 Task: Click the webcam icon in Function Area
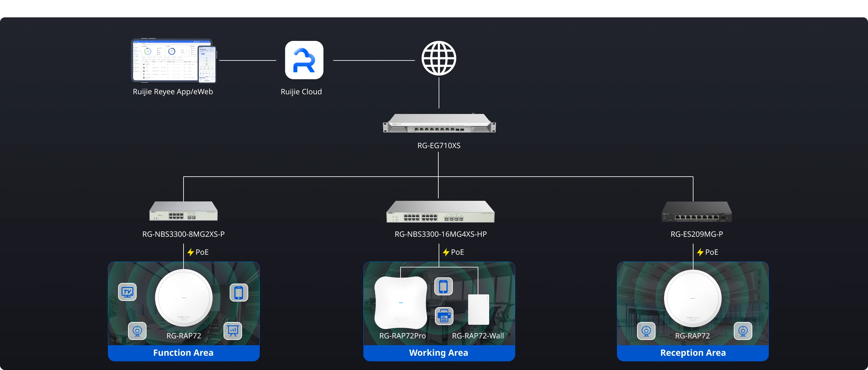(137, 331)
